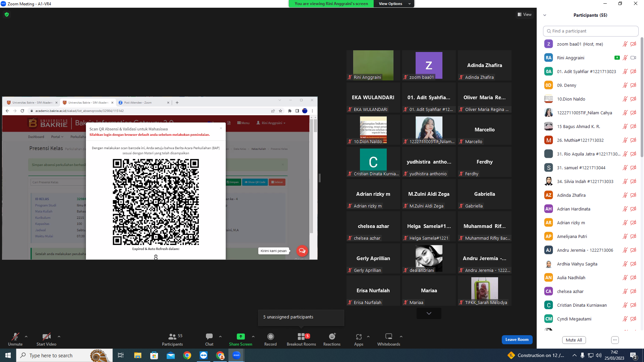Viewport: 644px width, 362px height.
Task: Select 26. Muthia#1221713032 in participant list
Action: [590, 140]
